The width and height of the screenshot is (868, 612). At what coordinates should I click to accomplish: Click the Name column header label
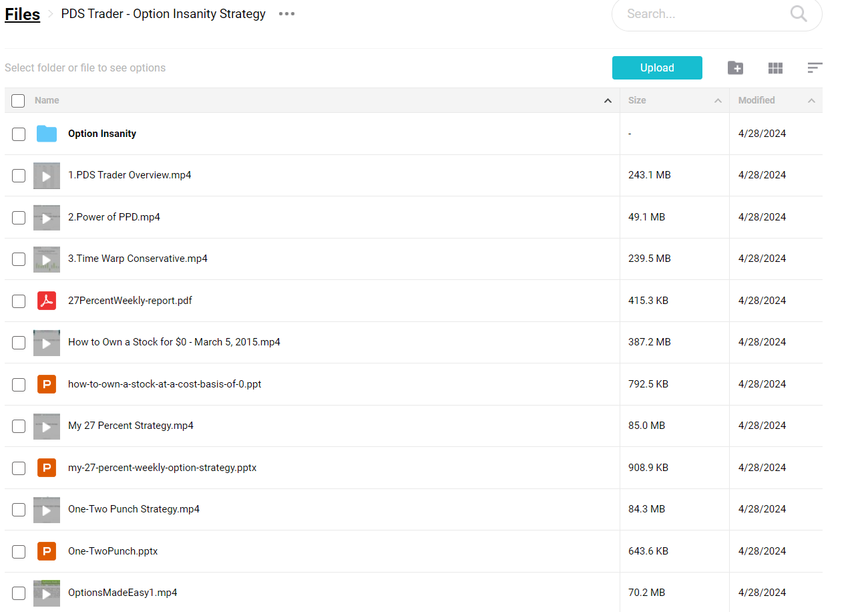point(47,100)
